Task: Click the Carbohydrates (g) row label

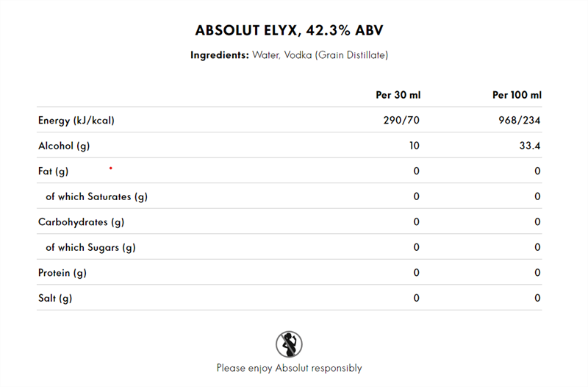Action: click(81, 222)
